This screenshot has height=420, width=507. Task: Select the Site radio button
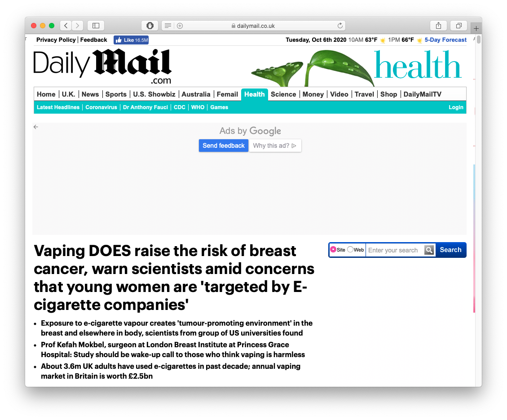(x=333, y=250)
